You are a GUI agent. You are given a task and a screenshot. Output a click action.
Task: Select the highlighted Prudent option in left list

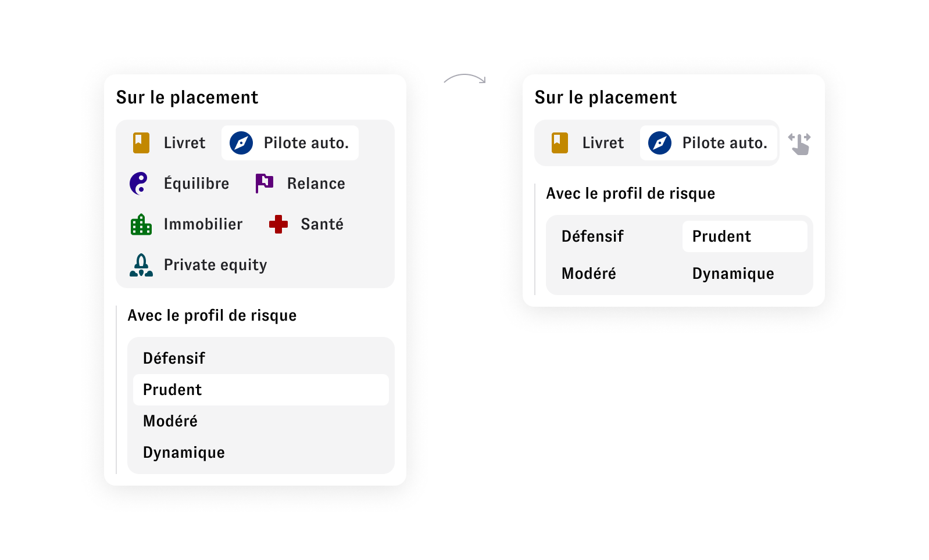(x=261, y=390)
